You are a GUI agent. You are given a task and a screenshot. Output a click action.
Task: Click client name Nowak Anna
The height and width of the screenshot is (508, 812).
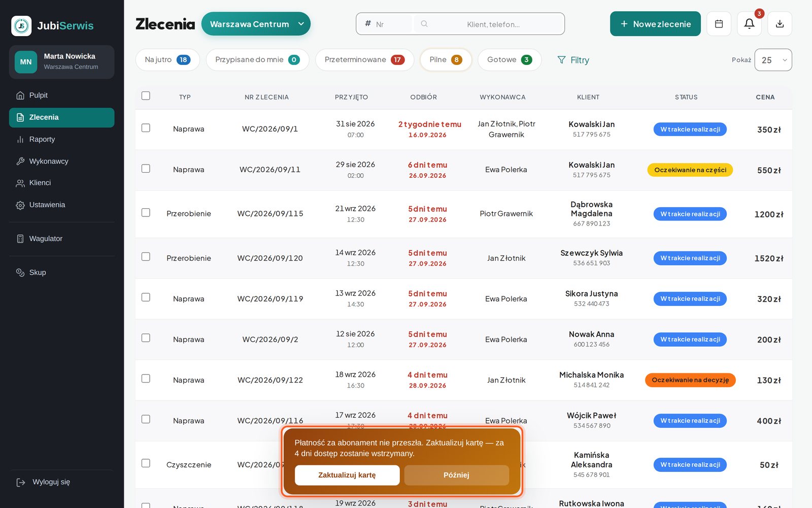point(591,334)
